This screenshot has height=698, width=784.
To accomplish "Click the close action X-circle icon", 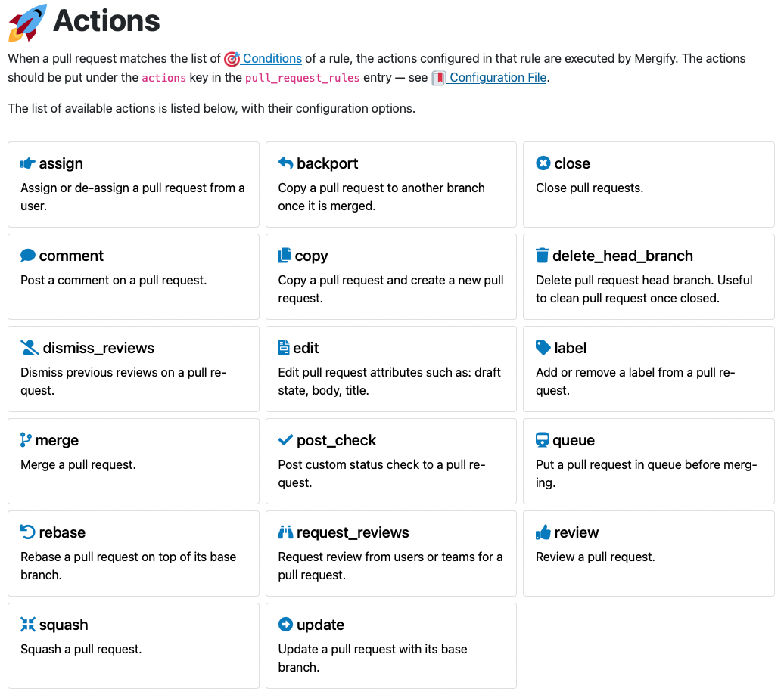I will (x=543, y=163).
